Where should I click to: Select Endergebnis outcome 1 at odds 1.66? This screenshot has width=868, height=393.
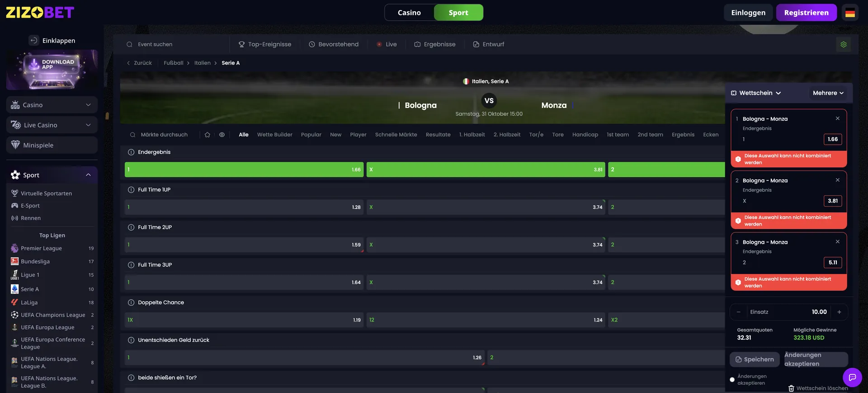(x=244, y=170)
